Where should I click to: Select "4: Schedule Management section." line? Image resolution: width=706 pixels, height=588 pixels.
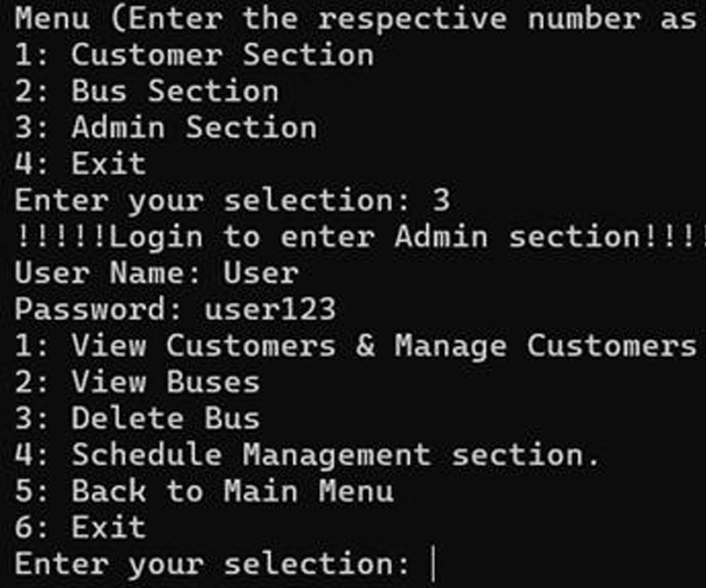(307, 455)
